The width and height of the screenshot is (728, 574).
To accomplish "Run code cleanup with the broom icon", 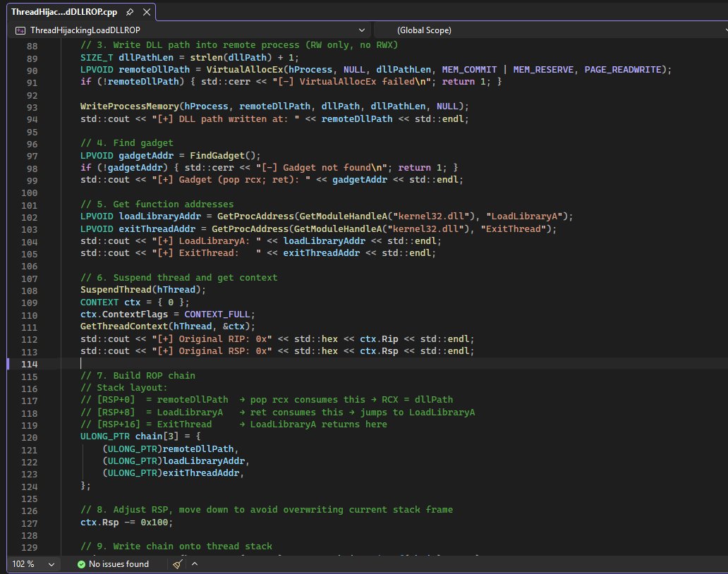I will tap(177, 564).
